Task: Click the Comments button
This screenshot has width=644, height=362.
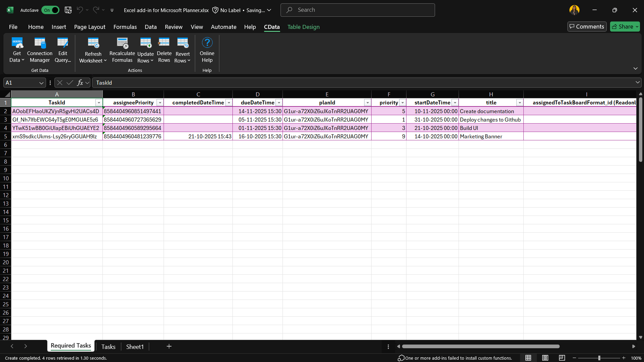Action: pyautogui.click(x=587, y=27)
